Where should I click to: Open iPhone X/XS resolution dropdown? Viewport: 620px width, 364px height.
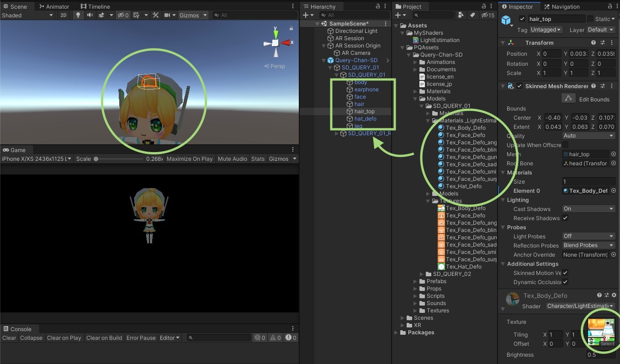click(37, 159)
